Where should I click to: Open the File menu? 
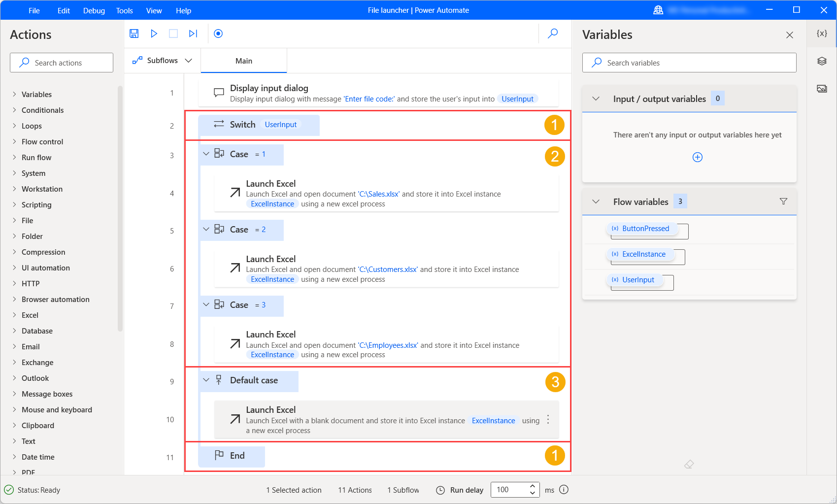tap(34, 10)
